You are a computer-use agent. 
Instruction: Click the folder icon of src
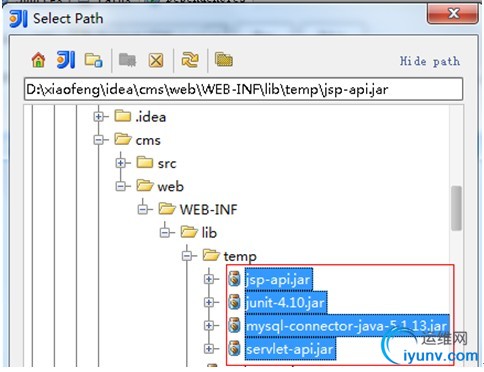(145, 162)
